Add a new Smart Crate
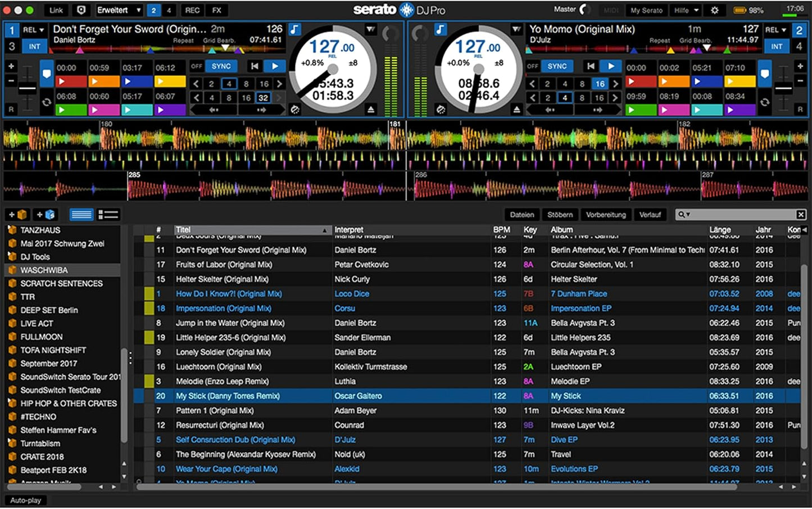The height and width of the screenshot is (509, 812). (x=46, y=214)
